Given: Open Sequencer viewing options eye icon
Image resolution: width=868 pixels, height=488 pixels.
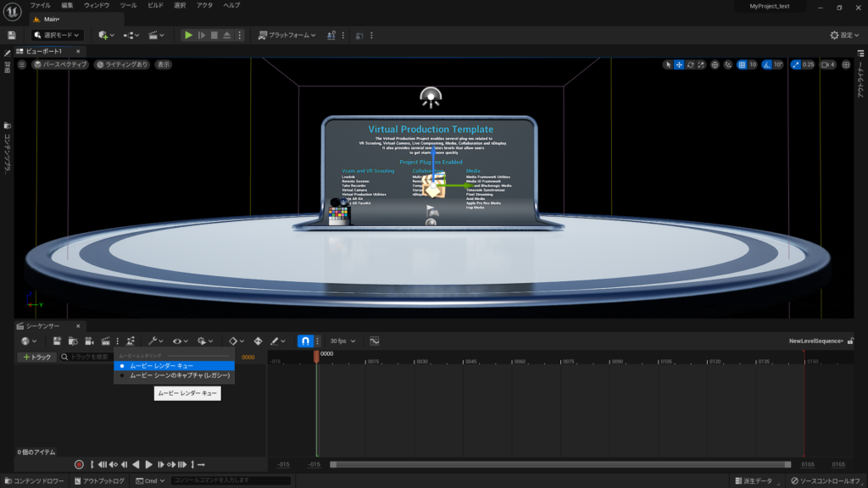Looking at the screenshot, I should coord(177,341).
